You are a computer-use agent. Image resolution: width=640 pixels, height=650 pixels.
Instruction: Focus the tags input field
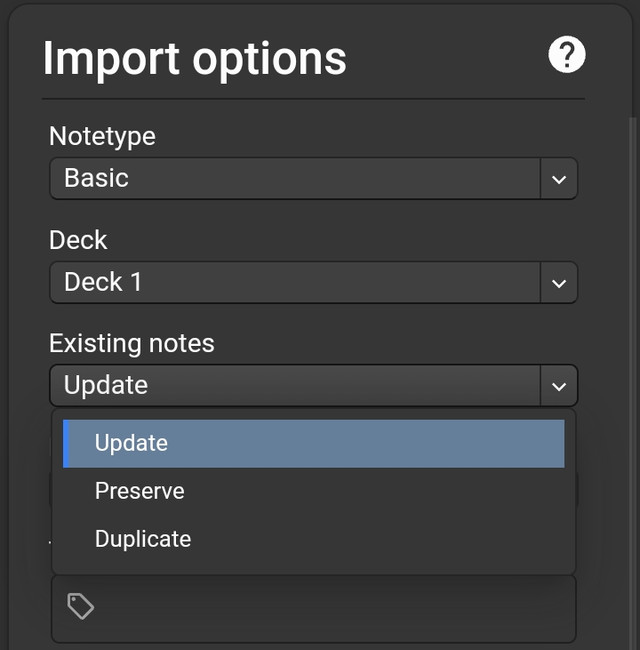(x=330, y=607)
